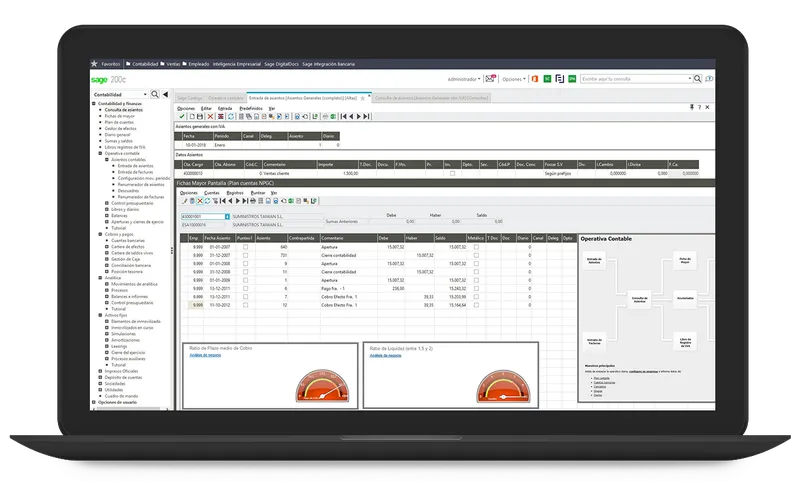Viewport: 800px width, 482px height.
Task: Go to first record in Entrada de asientos toolbar
Action: tap(343, 116)
